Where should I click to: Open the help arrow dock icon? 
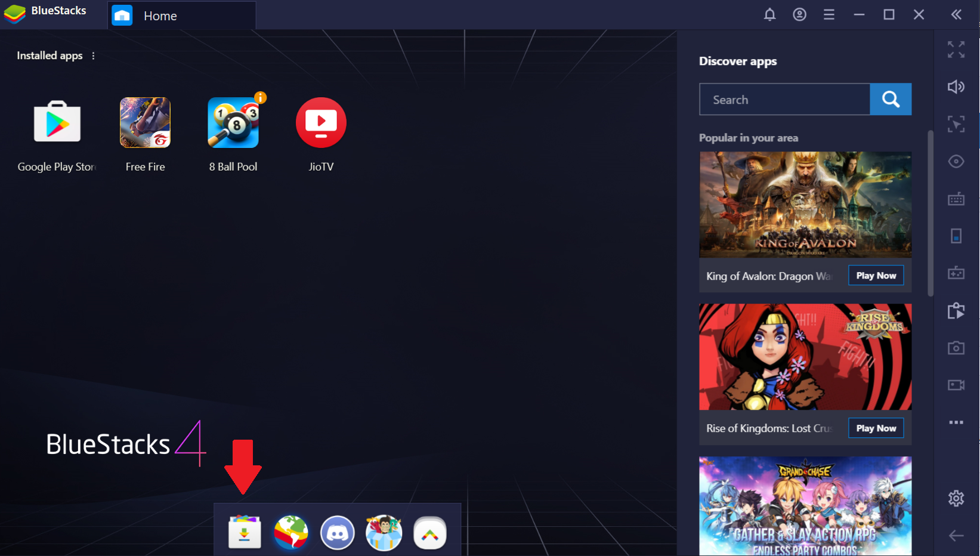tap(430, 533)
